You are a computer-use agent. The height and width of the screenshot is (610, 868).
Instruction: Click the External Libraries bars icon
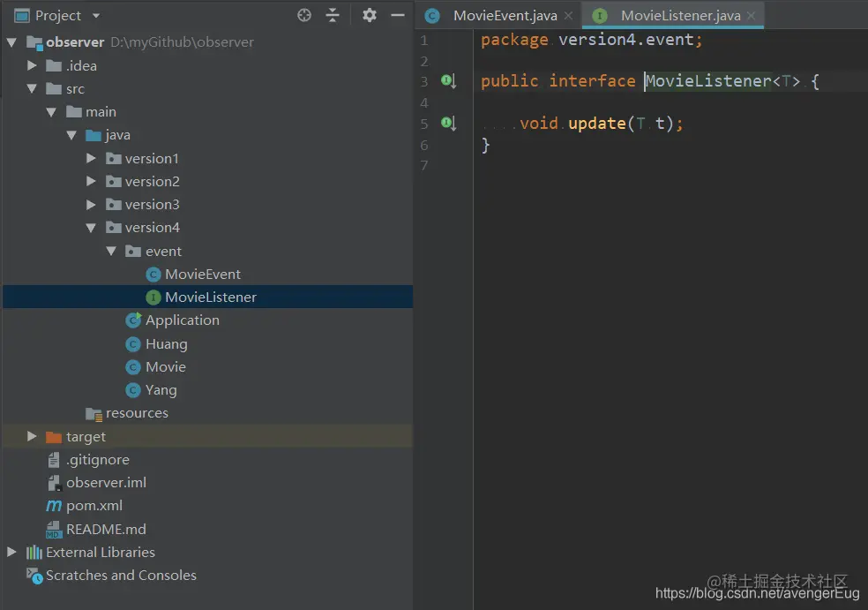(34, 552)
